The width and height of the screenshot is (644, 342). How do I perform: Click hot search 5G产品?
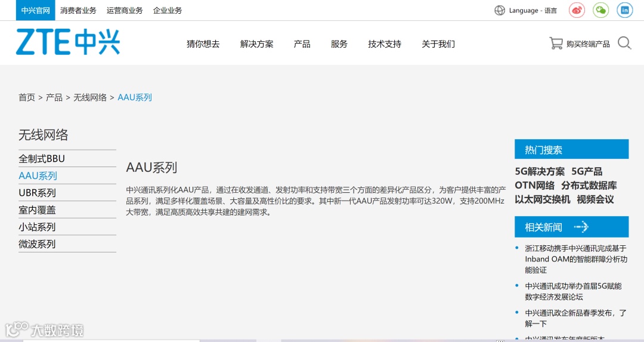(587, 171)
